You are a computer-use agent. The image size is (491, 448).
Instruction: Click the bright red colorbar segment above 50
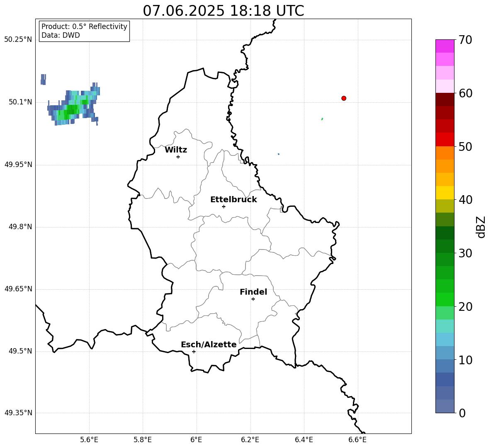point(445,140)
